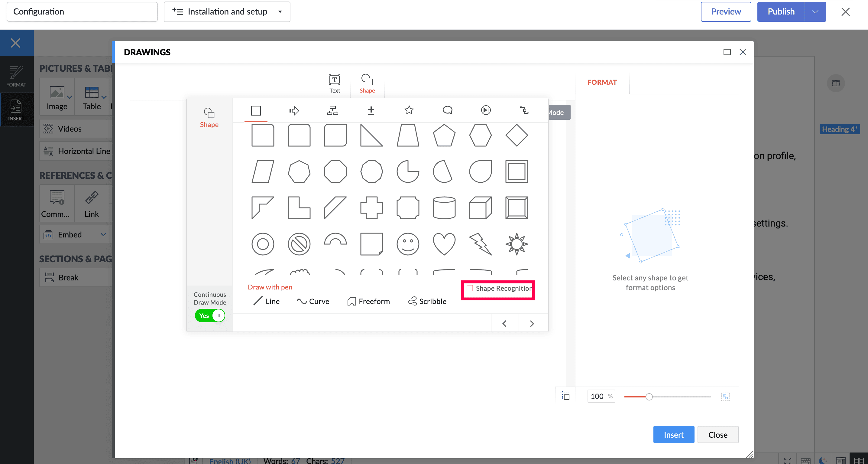Choose the lightning bolt shape

[480, 244]
